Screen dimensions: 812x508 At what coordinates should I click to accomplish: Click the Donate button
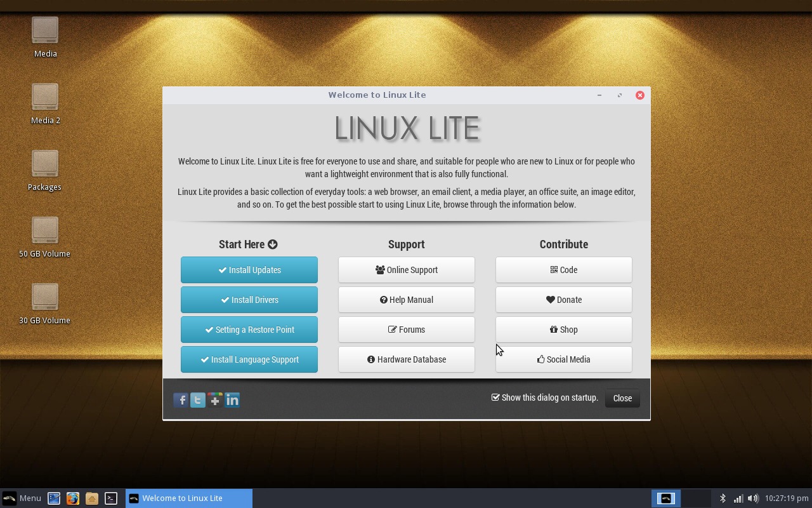[564, 300]
